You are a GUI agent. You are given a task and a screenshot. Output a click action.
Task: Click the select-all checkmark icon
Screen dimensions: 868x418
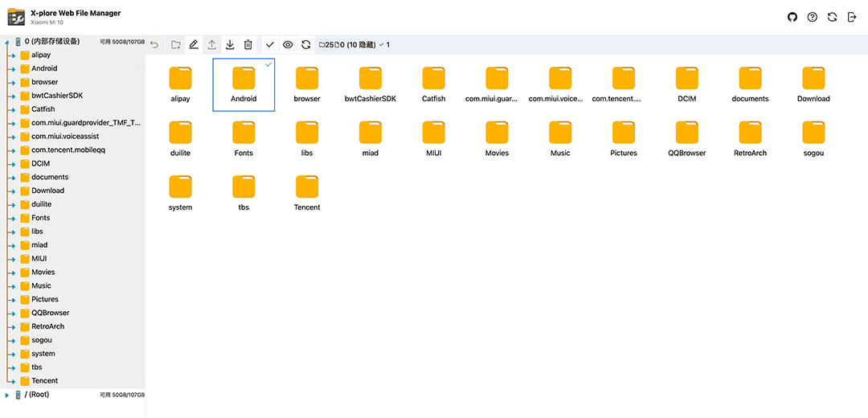click(x=269, y=45)
